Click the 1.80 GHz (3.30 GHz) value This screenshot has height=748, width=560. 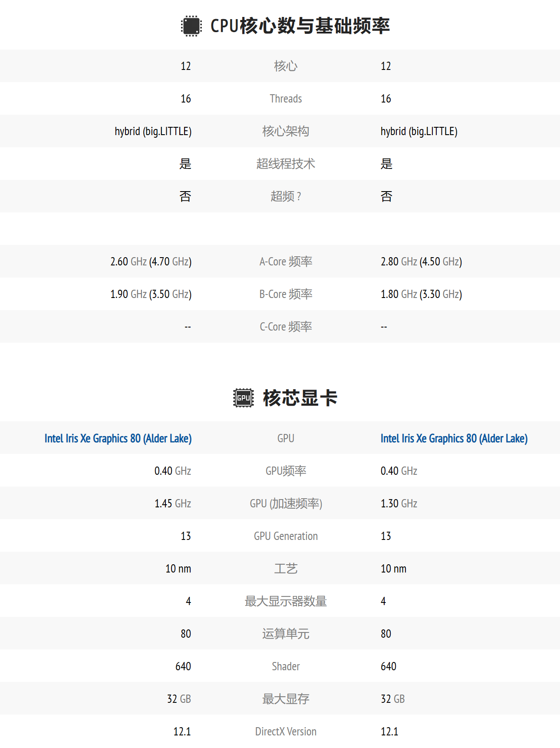(x=421, y=294)
